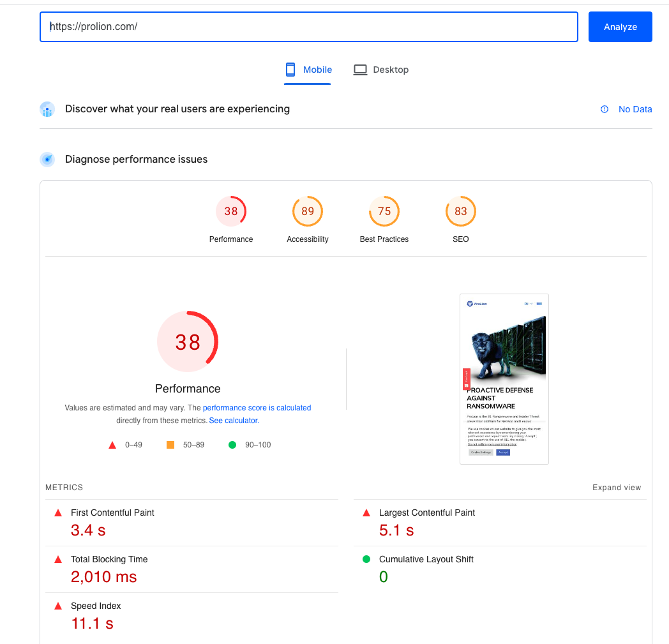
Task: Click the 5.1 s value
Action: 396,530
